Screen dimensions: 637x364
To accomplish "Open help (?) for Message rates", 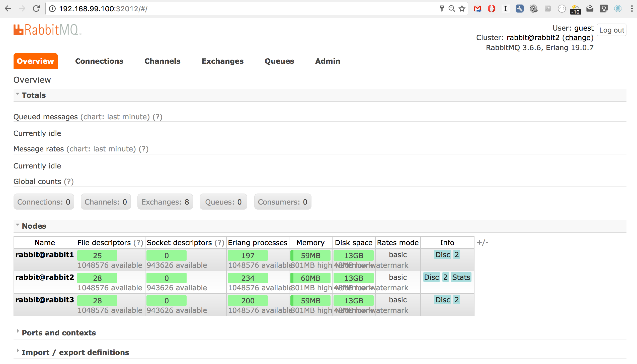I will (144, 149).
